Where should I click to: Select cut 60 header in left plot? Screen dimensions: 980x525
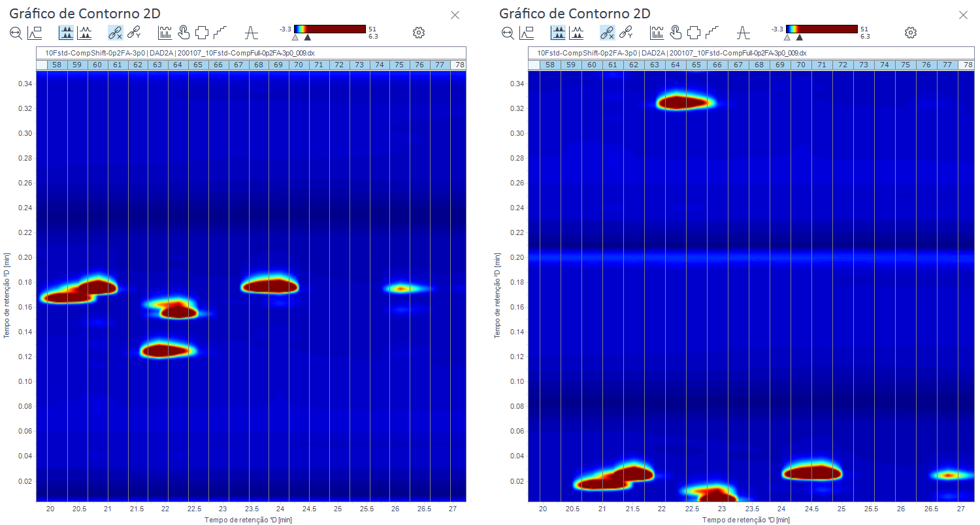(x=97, y=65)
